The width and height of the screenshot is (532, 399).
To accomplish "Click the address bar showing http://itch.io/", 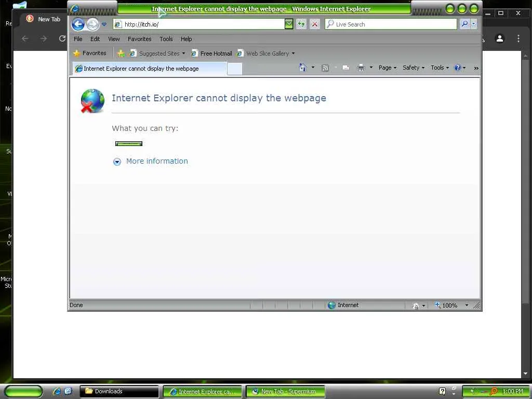I will 199,24.
